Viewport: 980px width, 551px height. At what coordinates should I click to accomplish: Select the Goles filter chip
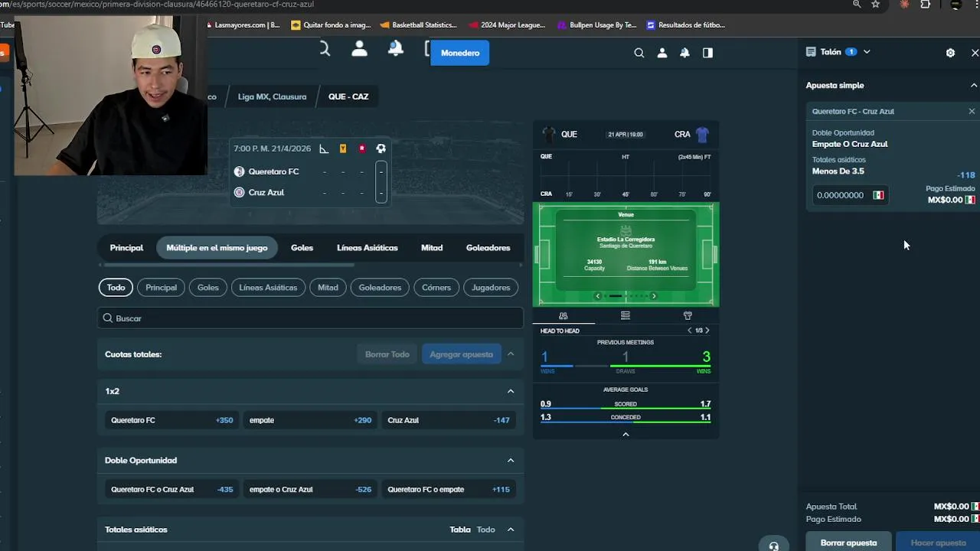click(x=208, y=288)
